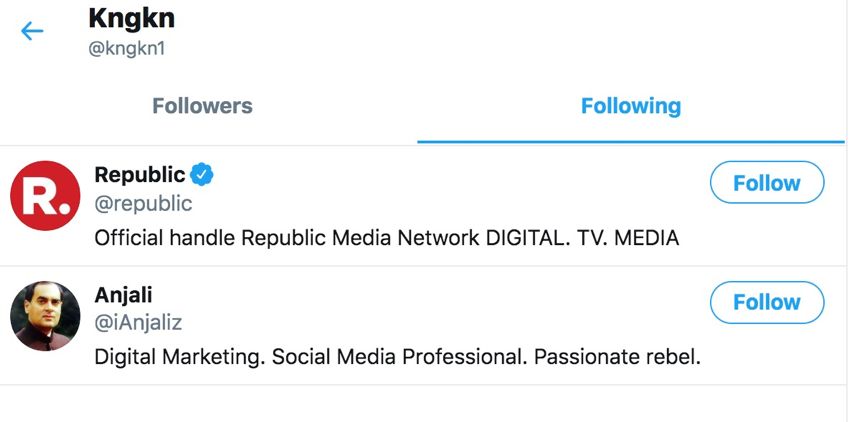Click the blue underline beneath Following
864x422 pixels.
pyautogui.click(x=630, y=142)
